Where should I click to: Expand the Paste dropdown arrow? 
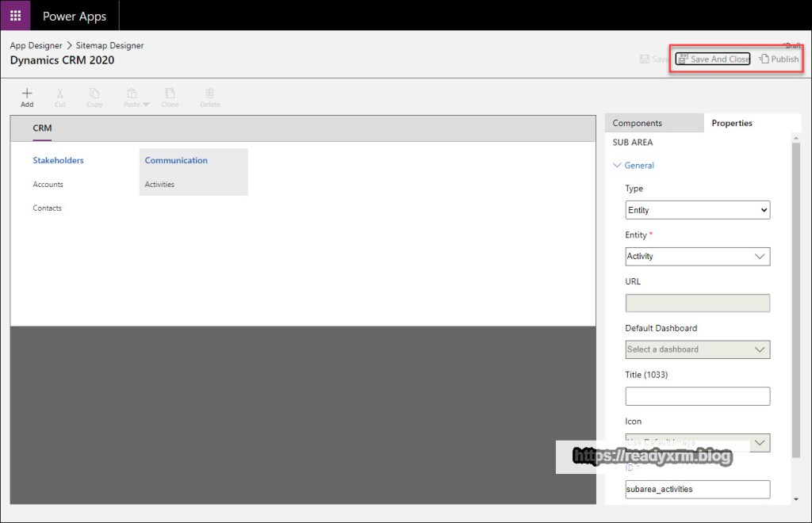click(146, 105)
